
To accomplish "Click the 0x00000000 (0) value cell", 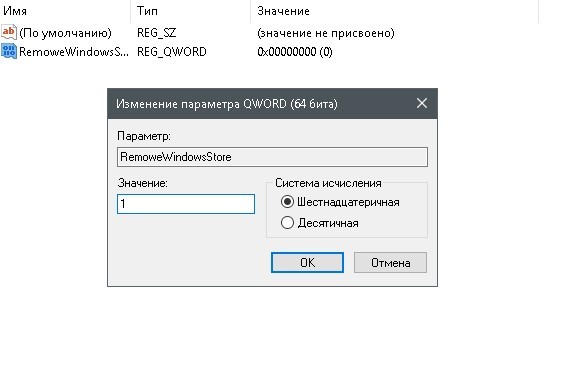I will pos(295,52).
